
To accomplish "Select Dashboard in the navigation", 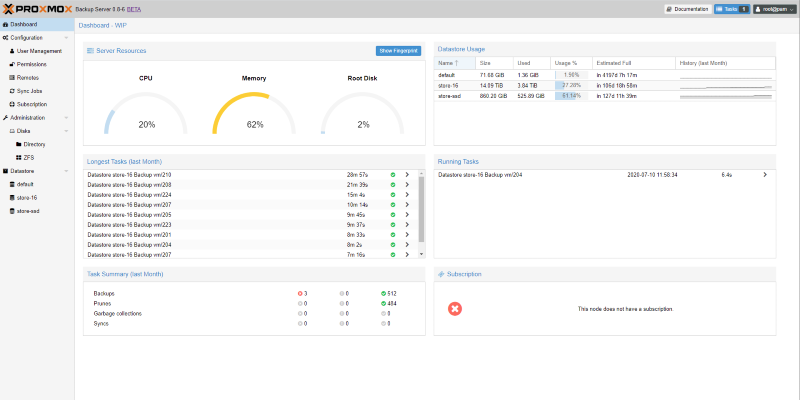I will click(x=24, y=24).
